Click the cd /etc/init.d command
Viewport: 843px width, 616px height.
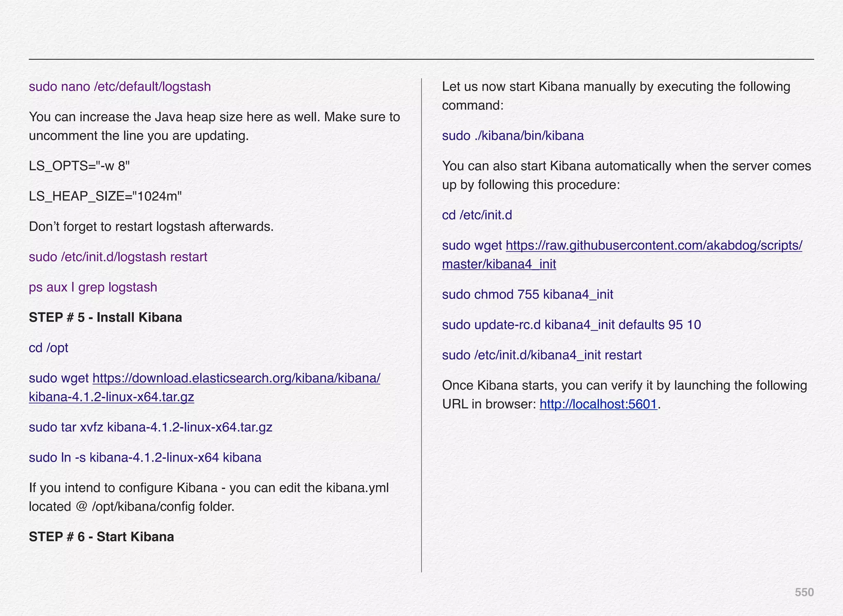point(477,215)
